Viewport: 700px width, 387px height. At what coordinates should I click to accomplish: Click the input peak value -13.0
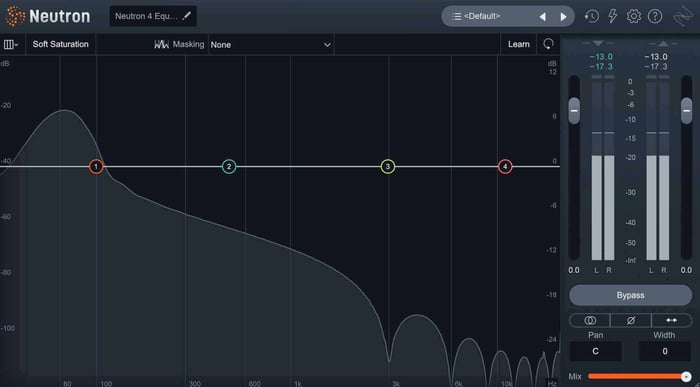(601, 57)
